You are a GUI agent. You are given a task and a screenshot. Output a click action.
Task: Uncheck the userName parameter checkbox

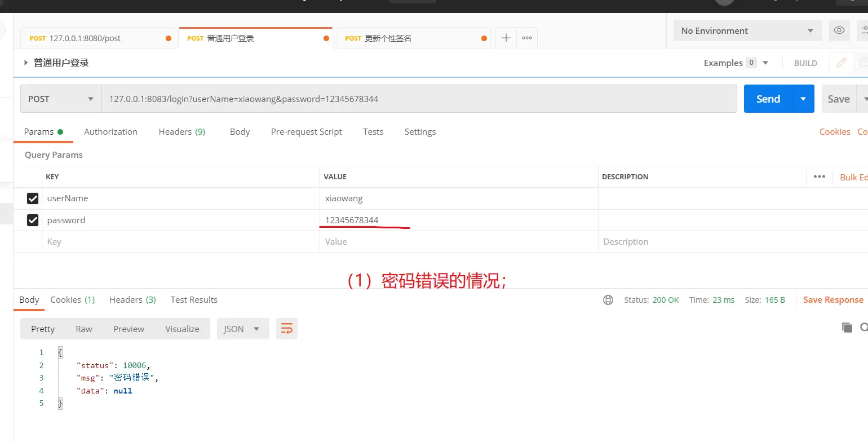point(33,198)
